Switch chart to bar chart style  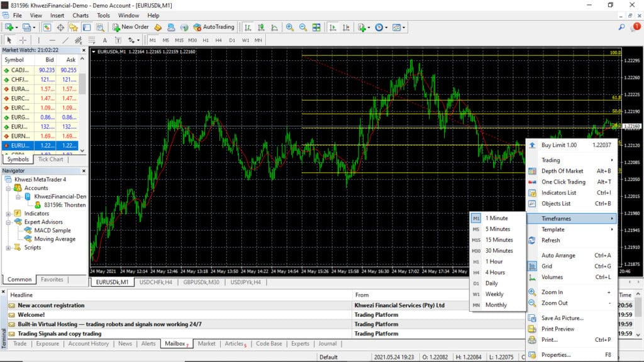pos(248,28)
